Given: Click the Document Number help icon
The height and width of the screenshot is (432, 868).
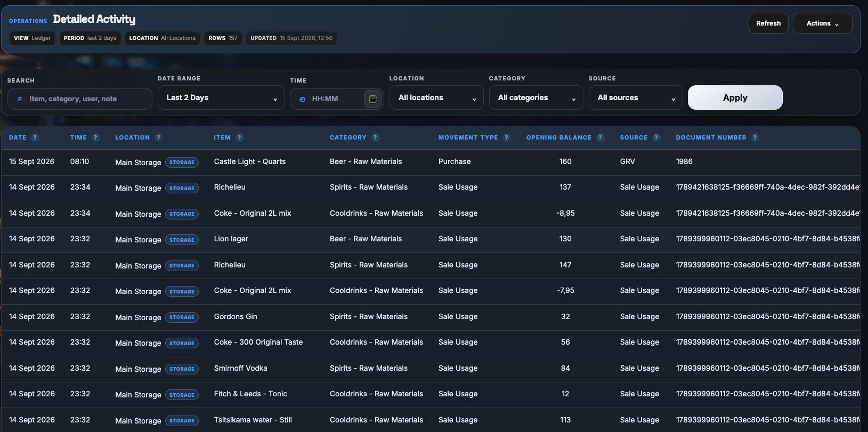Looking at the screenshot, I should (x=755, y=137).
